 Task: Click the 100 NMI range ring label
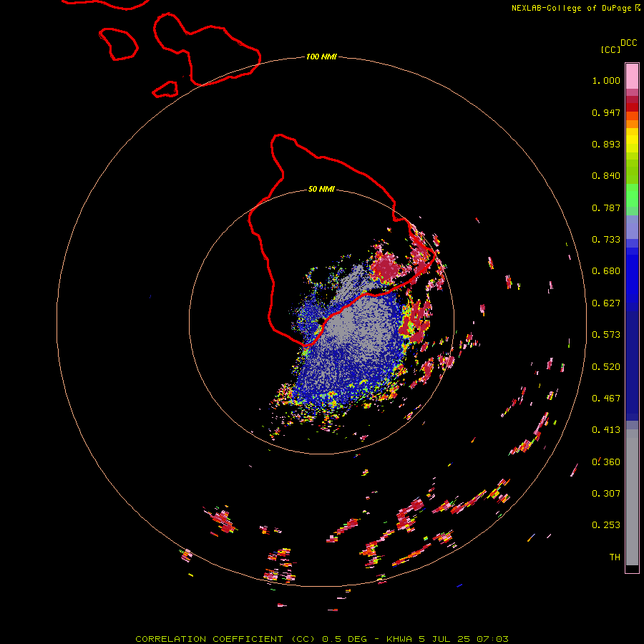[321, 57]
